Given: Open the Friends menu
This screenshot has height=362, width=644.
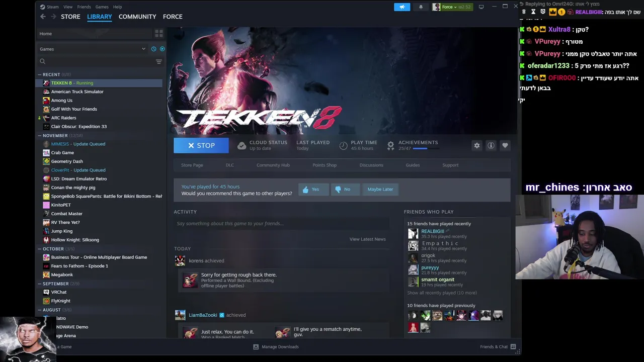Looking at the screenshot, I should (84, 7).
